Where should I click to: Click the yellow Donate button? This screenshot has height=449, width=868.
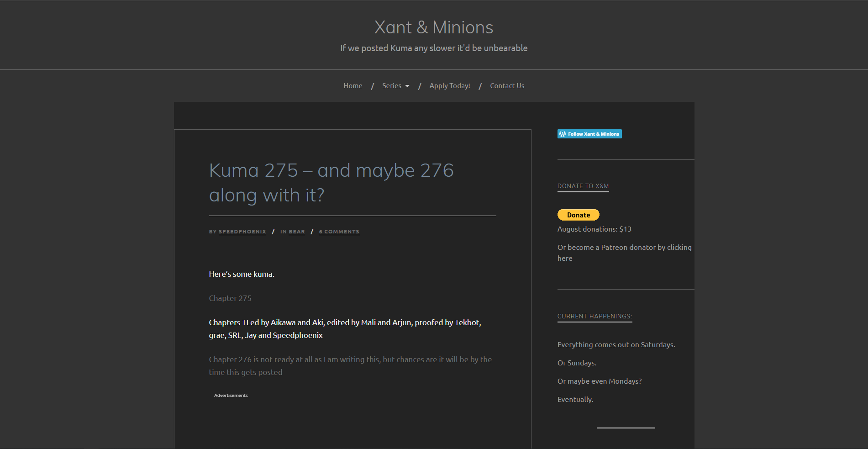tap(579, 215)
